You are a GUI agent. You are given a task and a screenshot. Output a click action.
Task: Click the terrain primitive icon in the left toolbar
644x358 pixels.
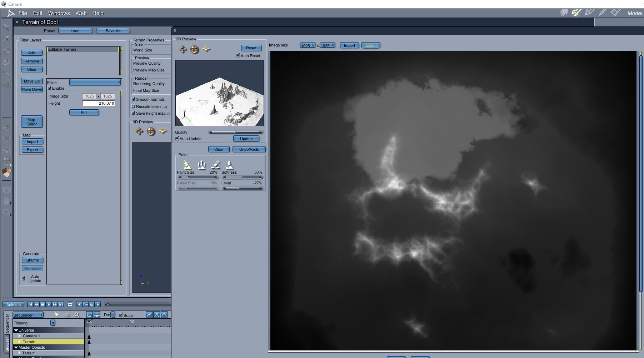[x=6, y=173]
